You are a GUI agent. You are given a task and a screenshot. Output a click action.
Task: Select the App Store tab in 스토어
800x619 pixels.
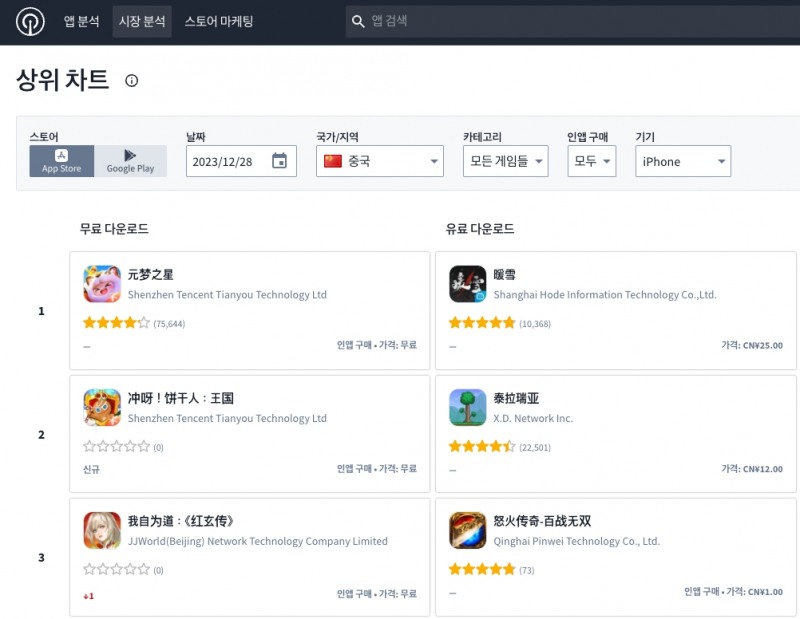pos(61,161)
